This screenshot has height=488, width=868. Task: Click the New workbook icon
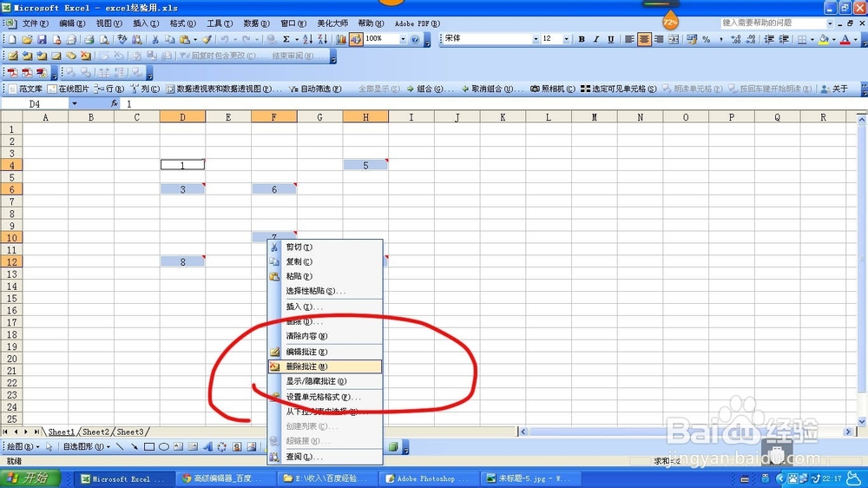point(12,39)
